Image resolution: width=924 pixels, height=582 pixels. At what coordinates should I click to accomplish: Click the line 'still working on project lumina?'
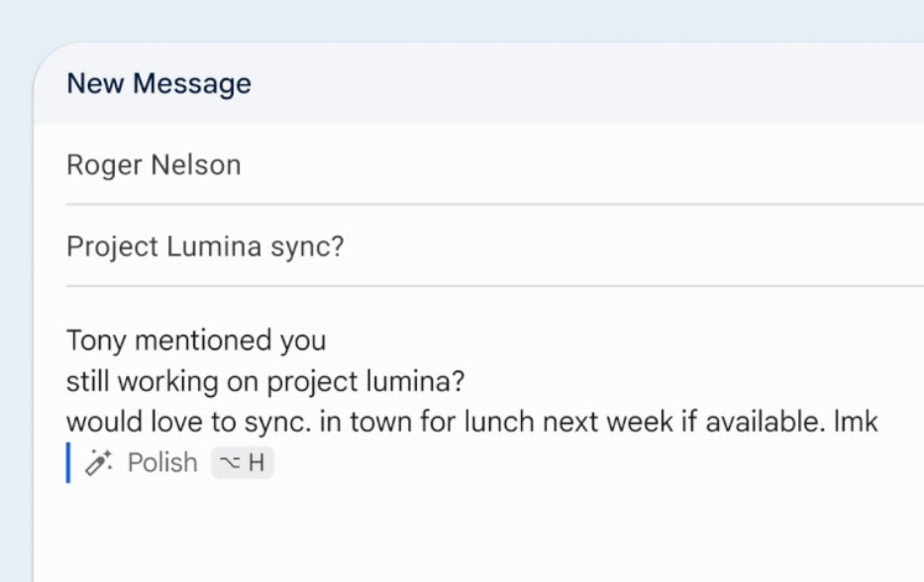265,381
